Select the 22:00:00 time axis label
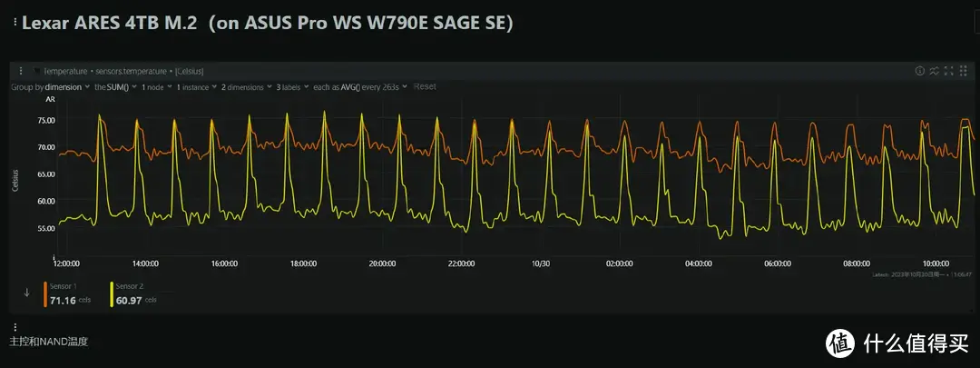Viewport: 980px width, 368px height. tap(461, 264)
